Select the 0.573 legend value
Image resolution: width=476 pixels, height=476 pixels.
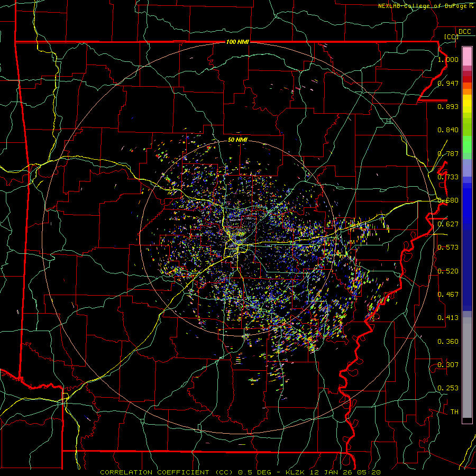(448, 248)
